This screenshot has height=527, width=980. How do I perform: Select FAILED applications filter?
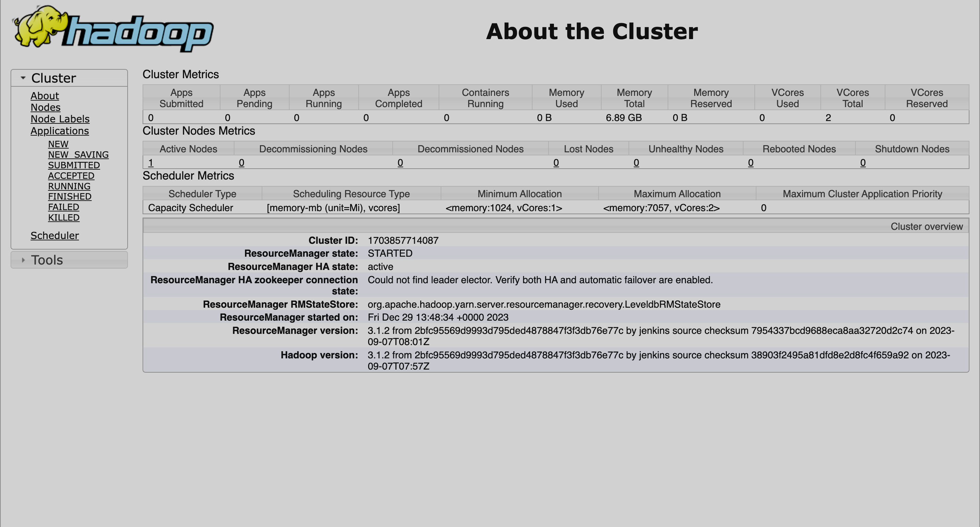[63, 207]
